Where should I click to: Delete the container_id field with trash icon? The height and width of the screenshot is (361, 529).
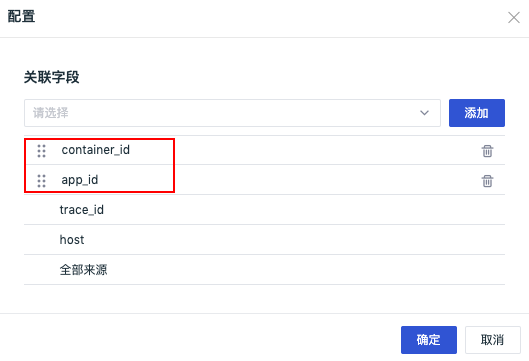[487, 151]
